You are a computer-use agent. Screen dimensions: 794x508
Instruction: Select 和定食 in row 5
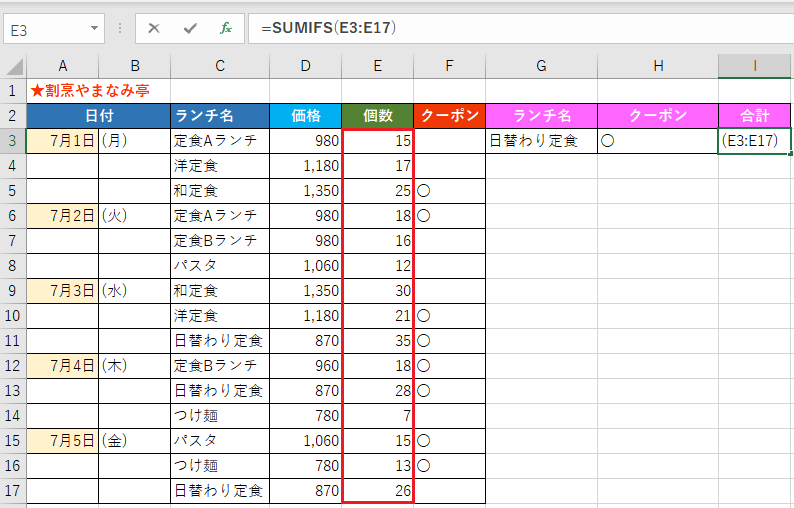coord(220,191)
